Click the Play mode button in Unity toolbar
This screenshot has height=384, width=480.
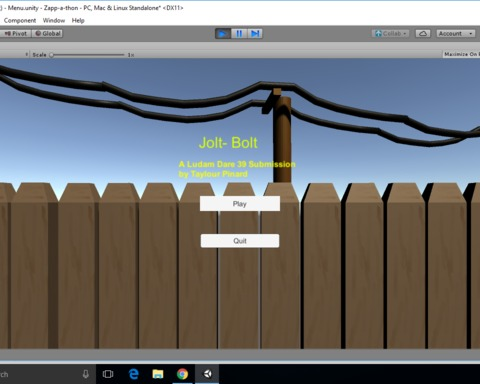coord(223,34)
